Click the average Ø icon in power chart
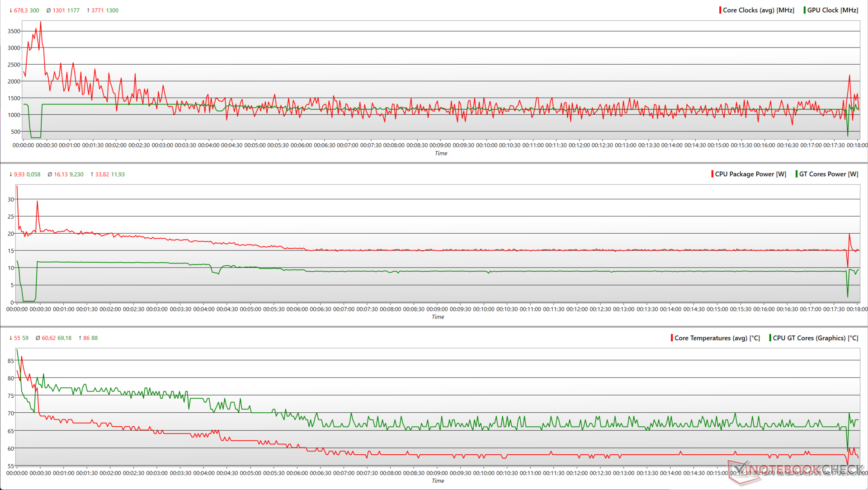The height and width of the screenshot is (490, 868). (x=50, y=174)
